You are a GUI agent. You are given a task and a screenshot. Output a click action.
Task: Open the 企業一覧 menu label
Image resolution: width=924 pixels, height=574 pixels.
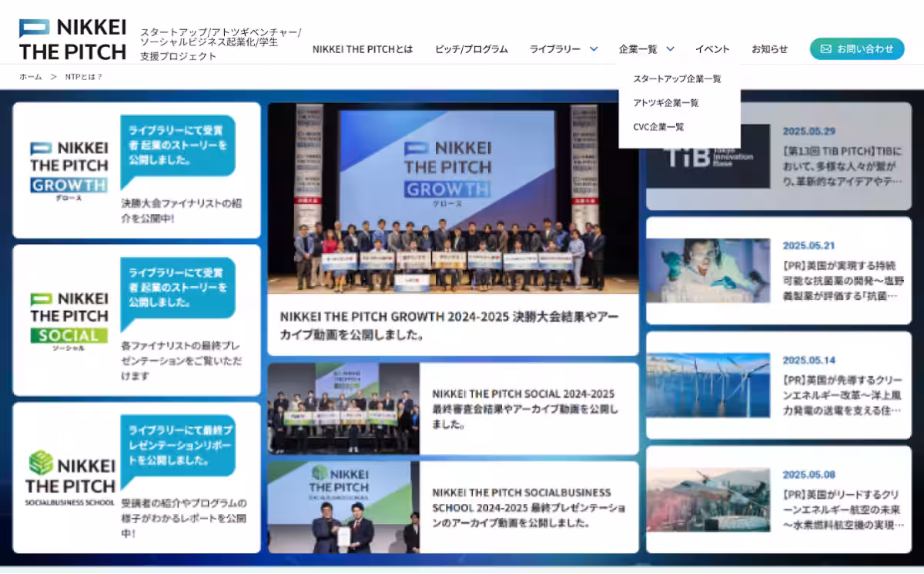(x=638, y=48)
